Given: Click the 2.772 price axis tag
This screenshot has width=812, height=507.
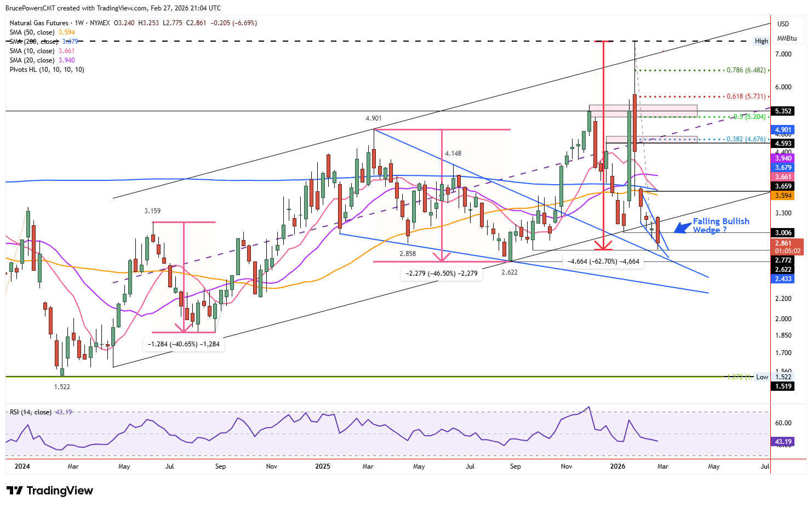Looking at the screenshot, I should pyautogui.click(x=784, y=260).
